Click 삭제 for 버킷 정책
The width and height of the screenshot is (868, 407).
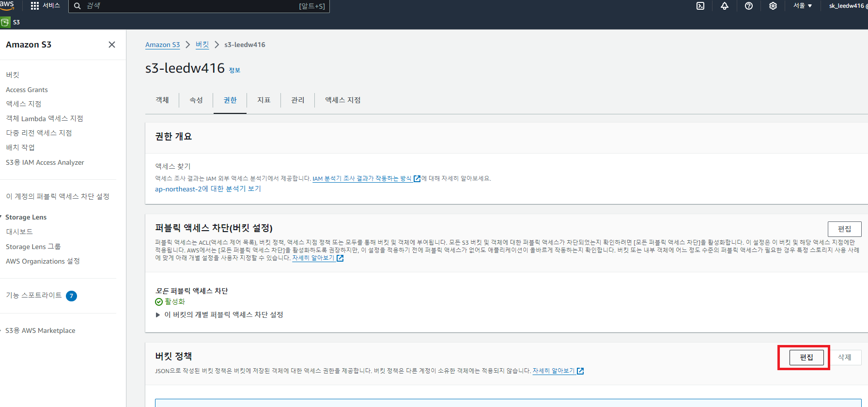pos(845,357)
